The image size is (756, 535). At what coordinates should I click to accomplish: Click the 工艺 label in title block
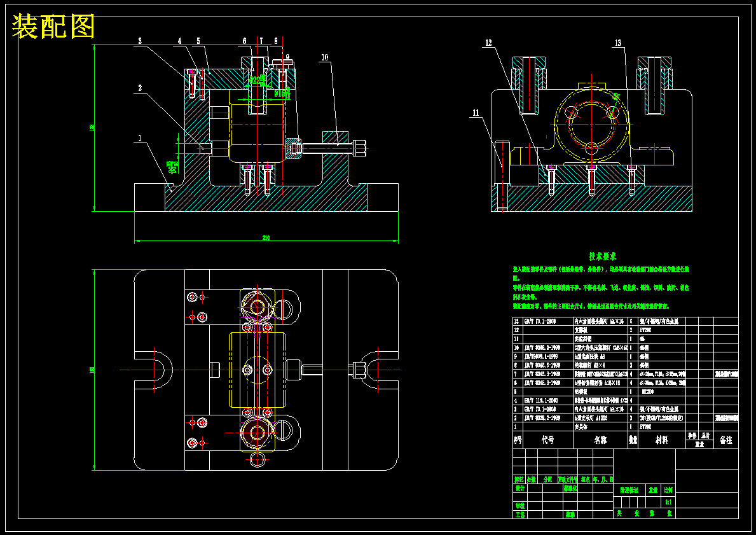pos(519,515)
